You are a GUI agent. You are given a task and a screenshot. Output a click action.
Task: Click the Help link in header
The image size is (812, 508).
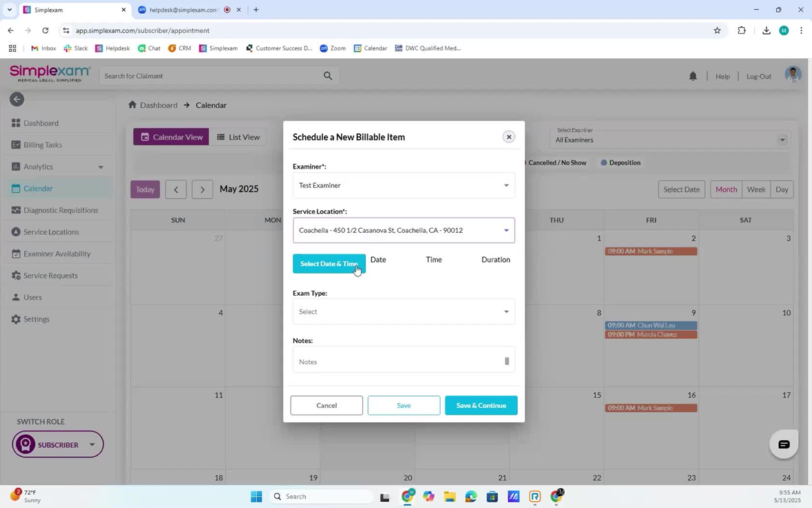(x=722, y=76)
